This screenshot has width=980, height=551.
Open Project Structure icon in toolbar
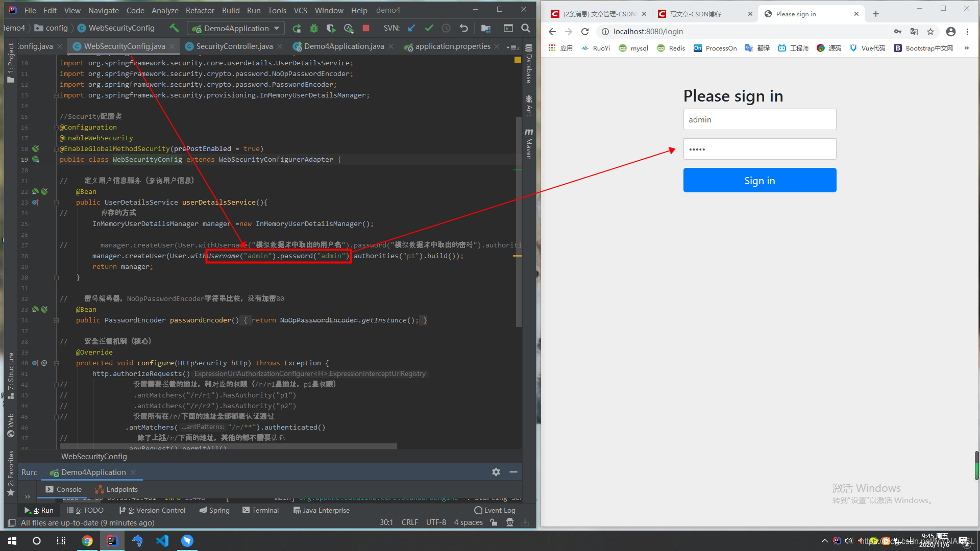coord(486,28)
